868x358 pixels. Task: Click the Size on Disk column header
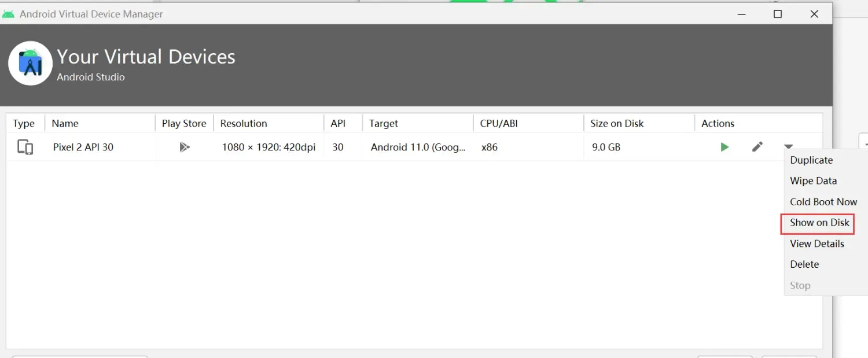[x=616, y=123]
